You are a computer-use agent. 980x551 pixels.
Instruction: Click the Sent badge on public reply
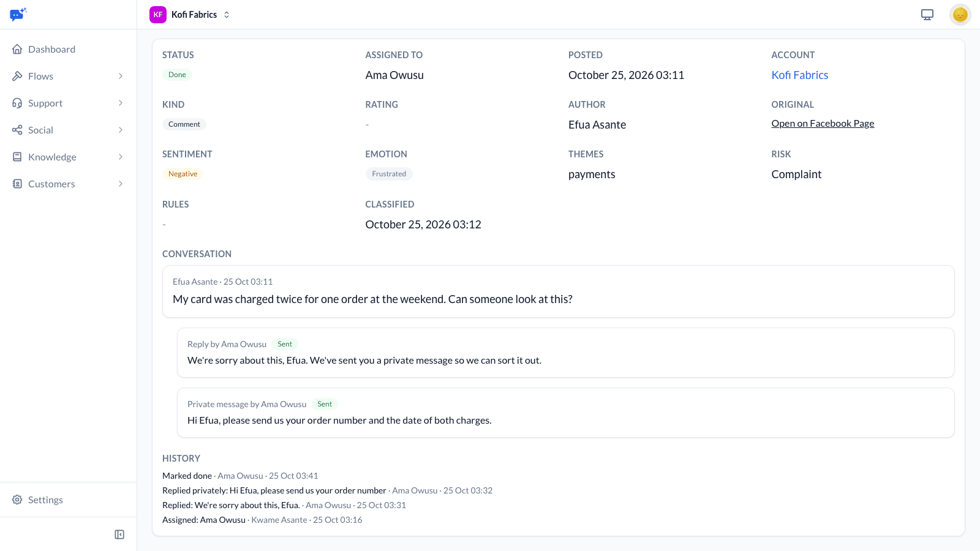pos(285,344)
